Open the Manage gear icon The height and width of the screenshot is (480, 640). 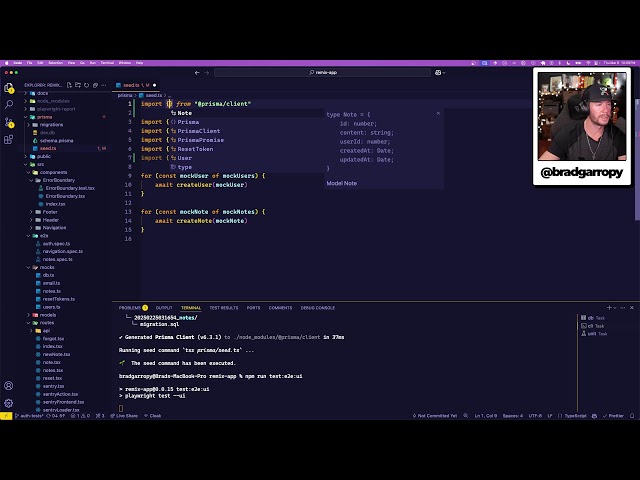9,403
